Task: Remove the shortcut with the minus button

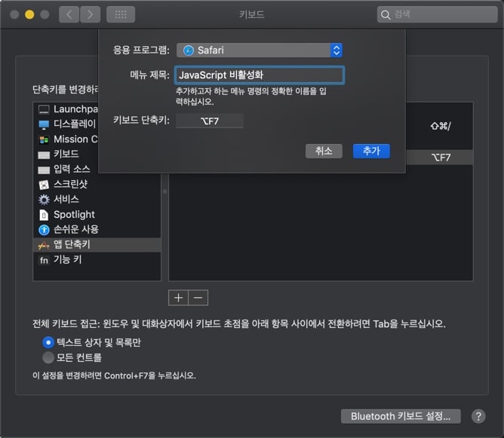Action: coord(198,298)
